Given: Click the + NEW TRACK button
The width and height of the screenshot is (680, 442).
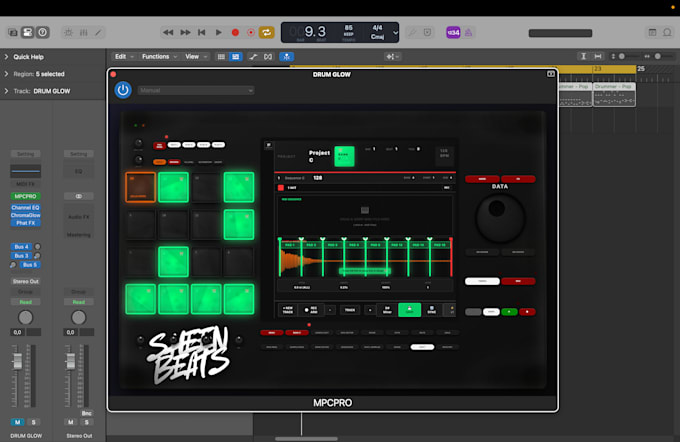Looking at the screenshot, I should (x=288, y=310).
